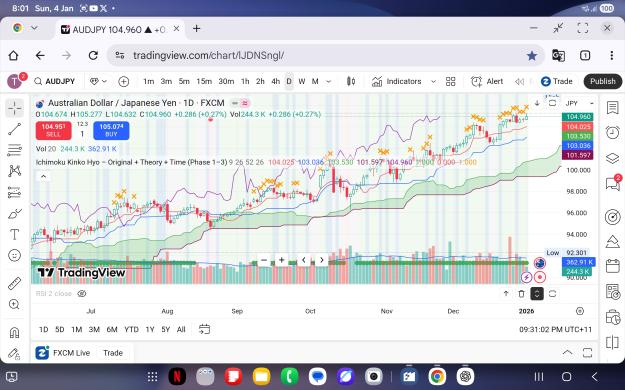Collapse the indicator legend chevron
This screenshot has width=625, height=390.
tap(43, 176)
